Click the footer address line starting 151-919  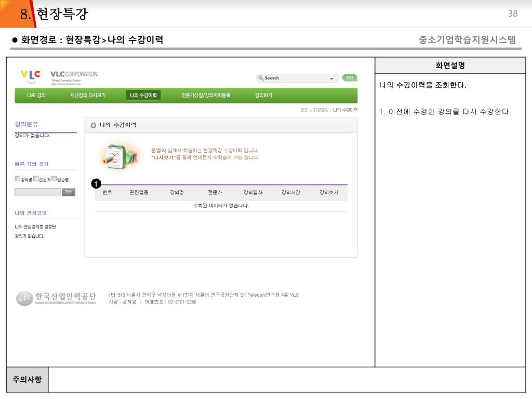pos(204,295)
